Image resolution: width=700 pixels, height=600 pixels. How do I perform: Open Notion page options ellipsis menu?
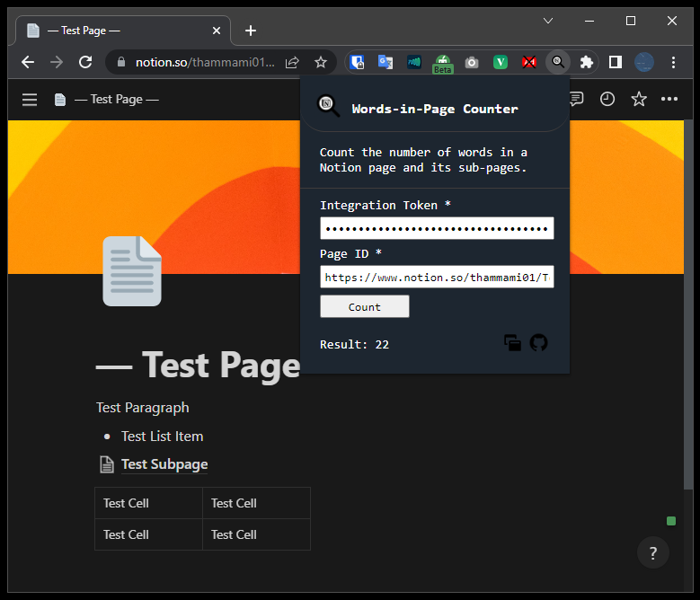point(669,99)
